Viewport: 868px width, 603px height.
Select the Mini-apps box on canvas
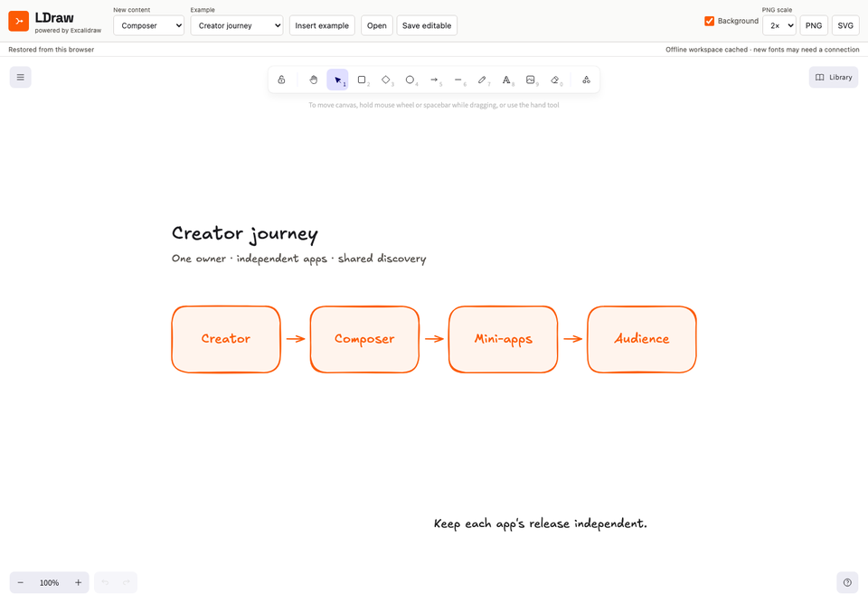pyautogui.click(x=504, y=339)
